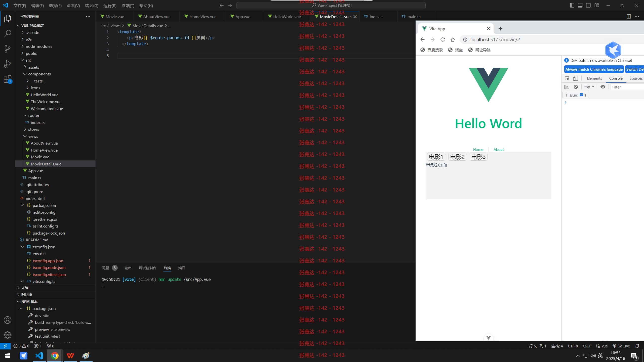Image resolution: width=644 pixels, height=362 pixels.
Task: Expand the .vscode folder
Action: 32,32
